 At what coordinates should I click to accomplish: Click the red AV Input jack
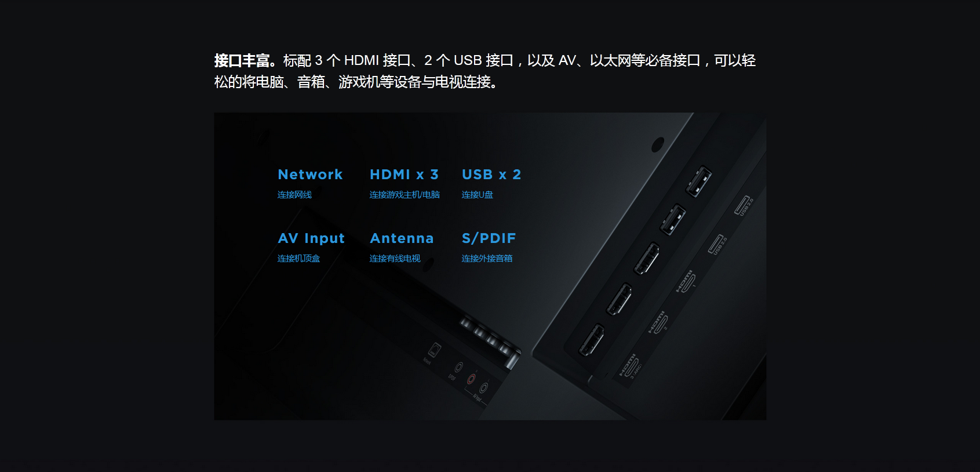pyautogui.click(x=471, y=379)
